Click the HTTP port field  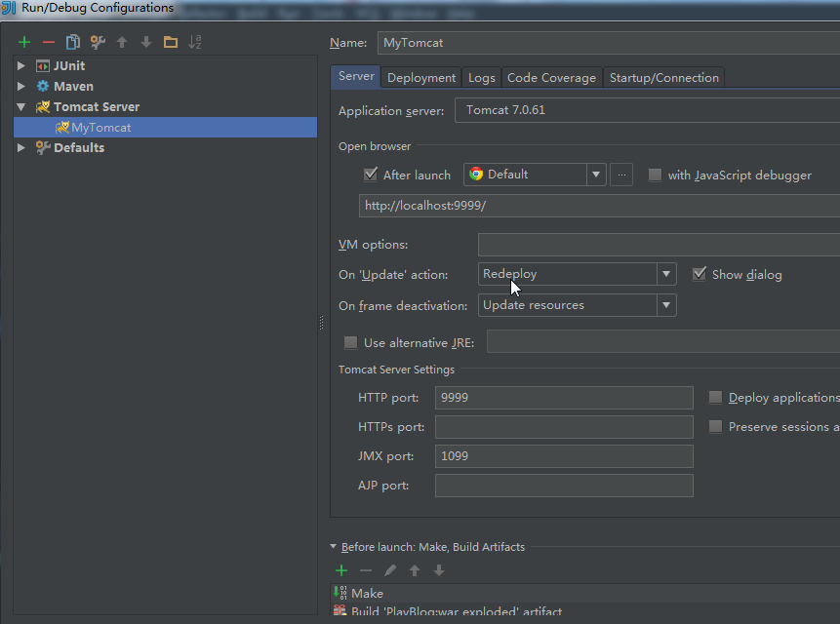(564, 398)
